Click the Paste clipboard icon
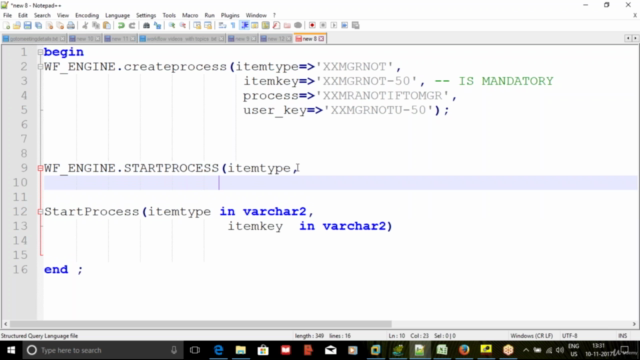This screenshot has height=360, width=640. [x=107, y=25]
